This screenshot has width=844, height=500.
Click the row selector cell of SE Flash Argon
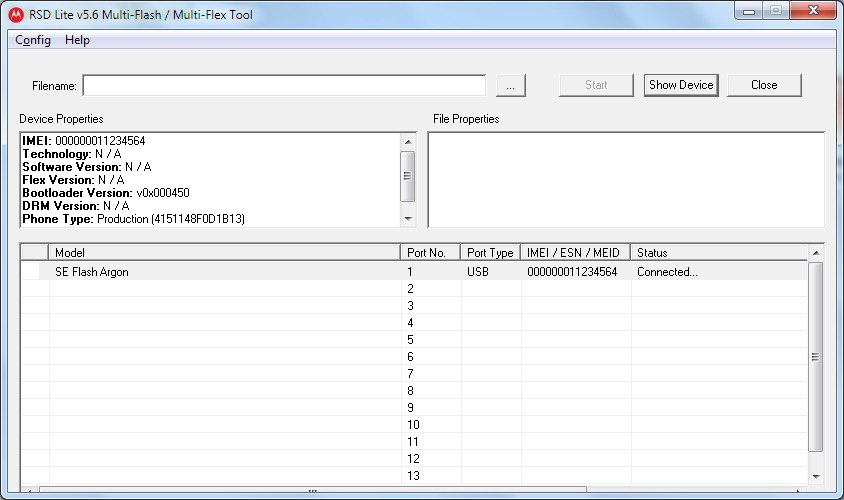[x=35, y=272]
